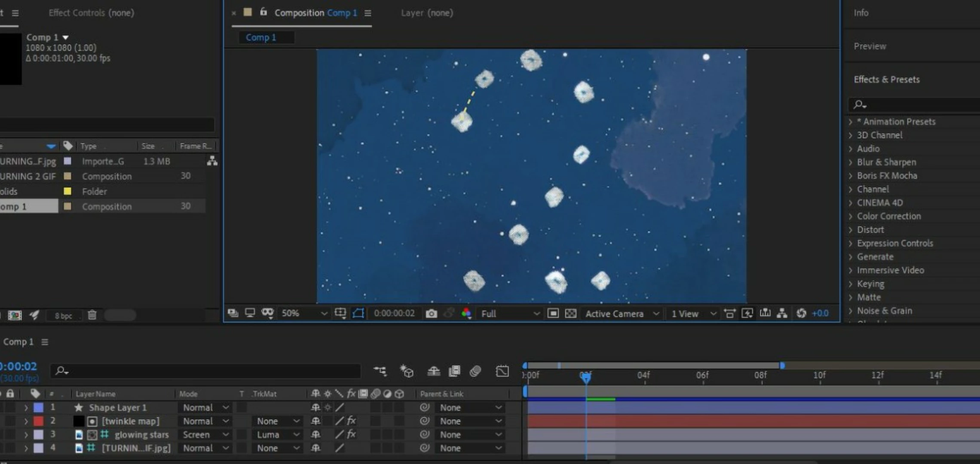Click red label swatch of twinkle map layer
Image resolution: width=980 pixels, height=464 pixels.
tap(39, 421)
